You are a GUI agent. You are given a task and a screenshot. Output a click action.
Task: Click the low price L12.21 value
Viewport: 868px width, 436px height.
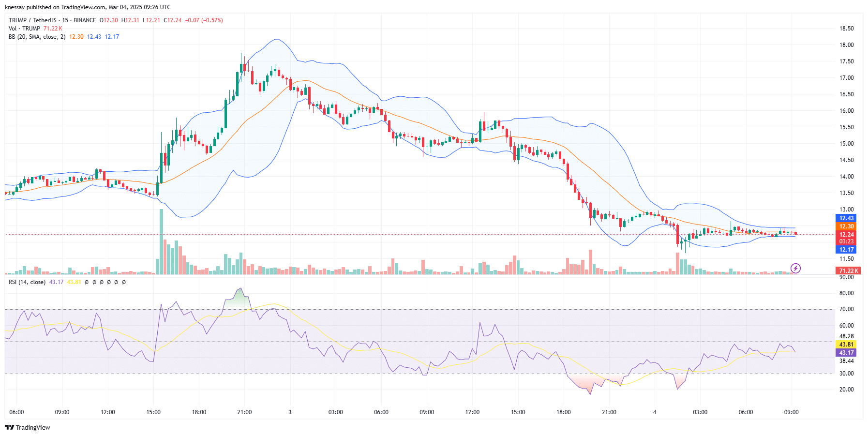tap(151, 20)
